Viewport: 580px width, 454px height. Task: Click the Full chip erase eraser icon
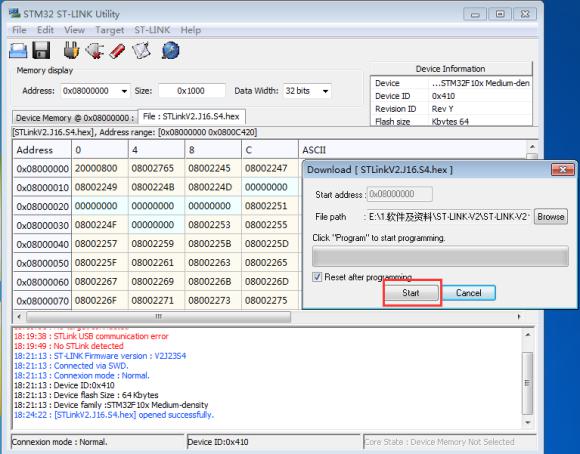[x=117, y=51]
